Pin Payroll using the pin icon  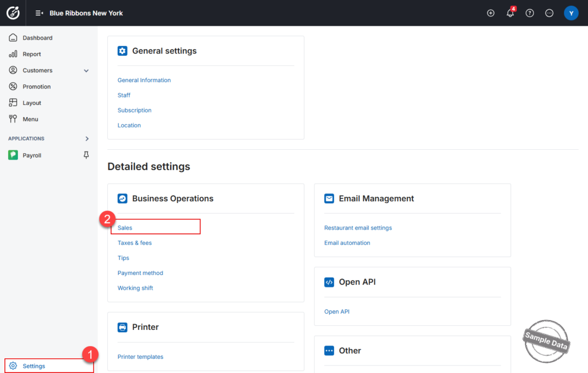coord(86,155)
